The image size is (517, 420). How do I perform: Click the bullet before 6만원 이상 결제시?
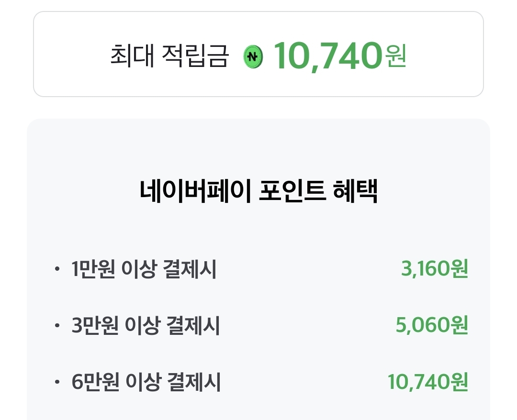(x=57, y=383)
